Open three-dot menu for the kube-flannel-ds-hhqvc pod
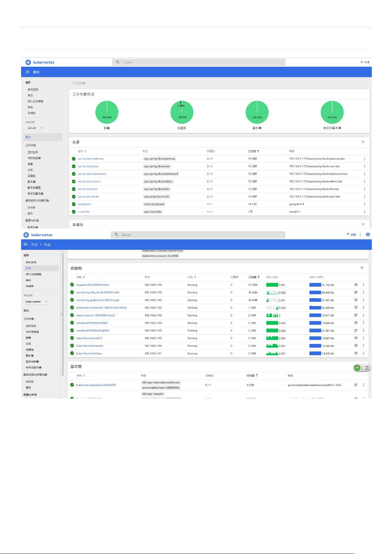392x554 pixels. [x=363, y=353]
